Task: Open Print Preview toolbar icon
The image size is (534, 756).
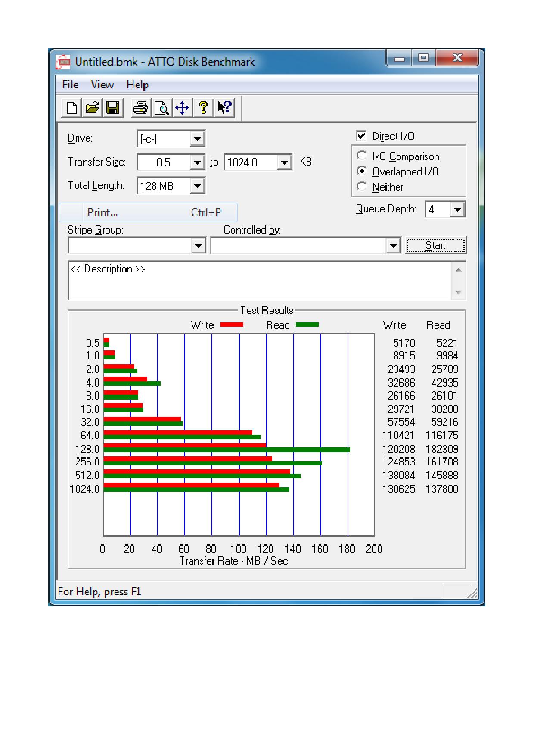Action: (161, 108)
